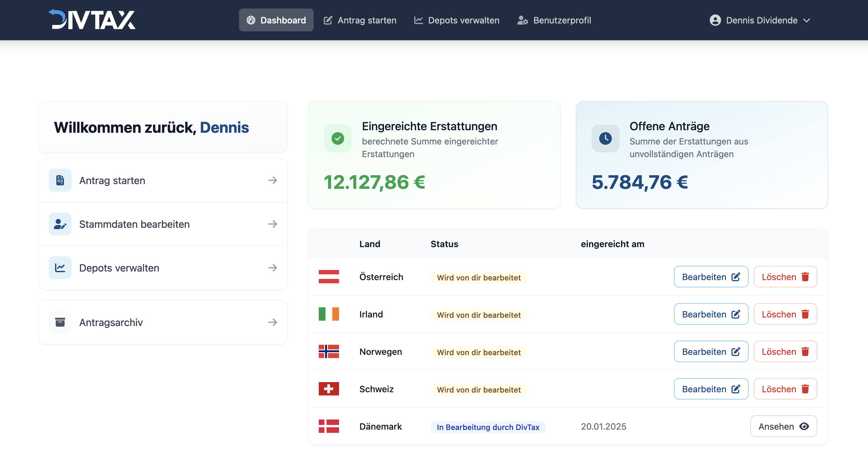Click the Swiss flag in the Schweiz row
This screenshot has height=474, width=868.
(329, 389)
